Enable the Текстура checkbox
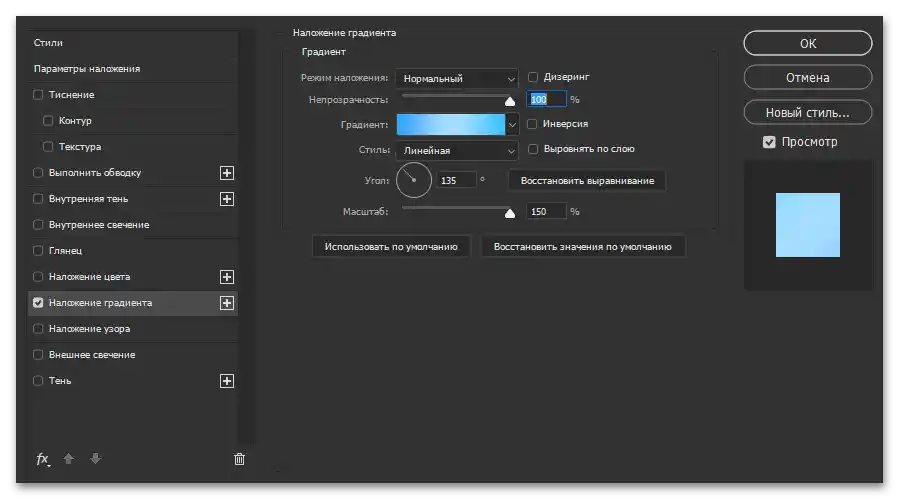 tap(48, 147)
